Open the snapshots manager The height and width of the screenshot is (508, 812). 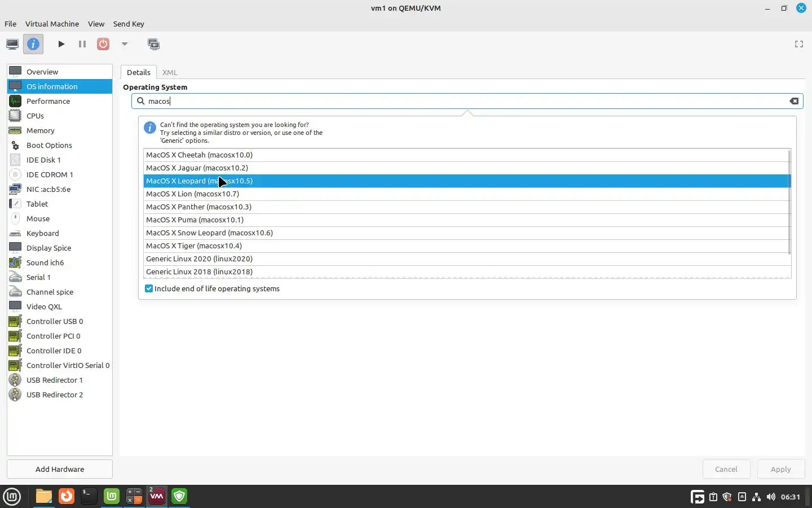(x=153, y=44)
